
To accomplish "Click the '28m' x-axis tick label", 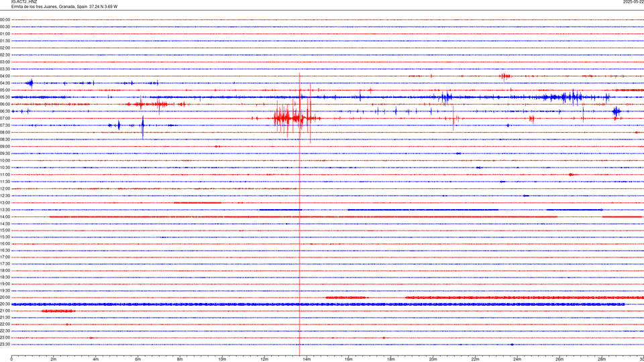I will click(602, 359).
